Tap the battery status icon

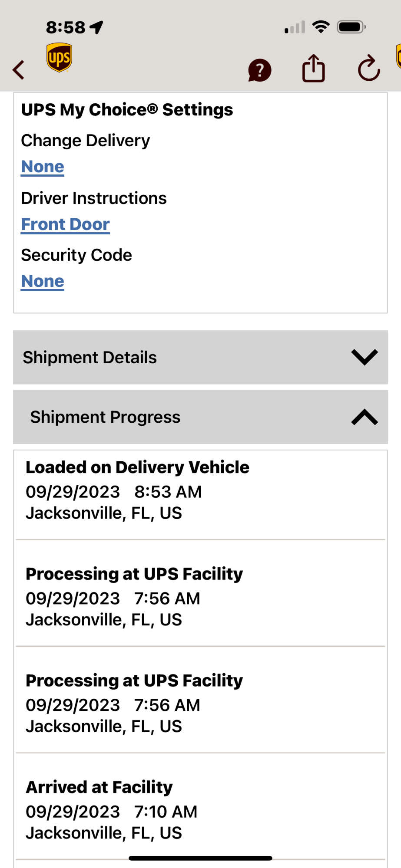(x=351, y=27)
